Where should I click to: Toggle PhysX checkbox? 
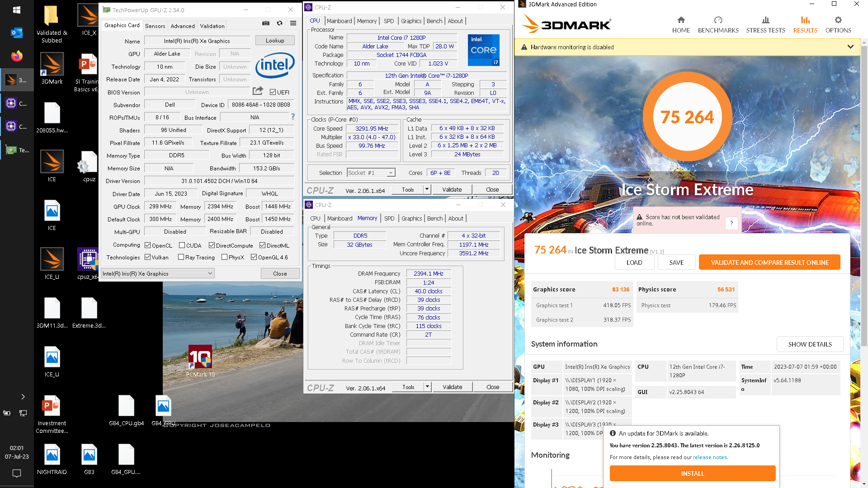point(224,257)
